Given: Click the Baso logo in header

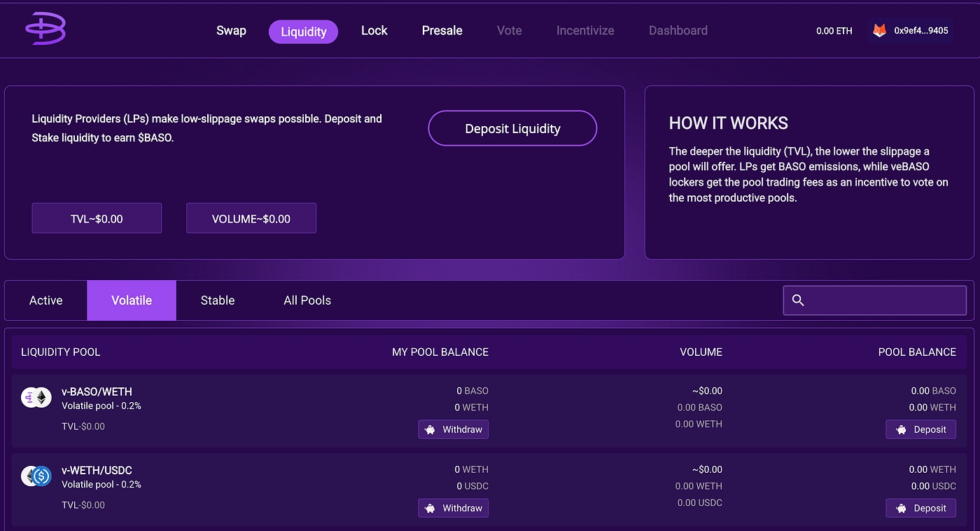Looking at the screenshot, I should (45, 29).
